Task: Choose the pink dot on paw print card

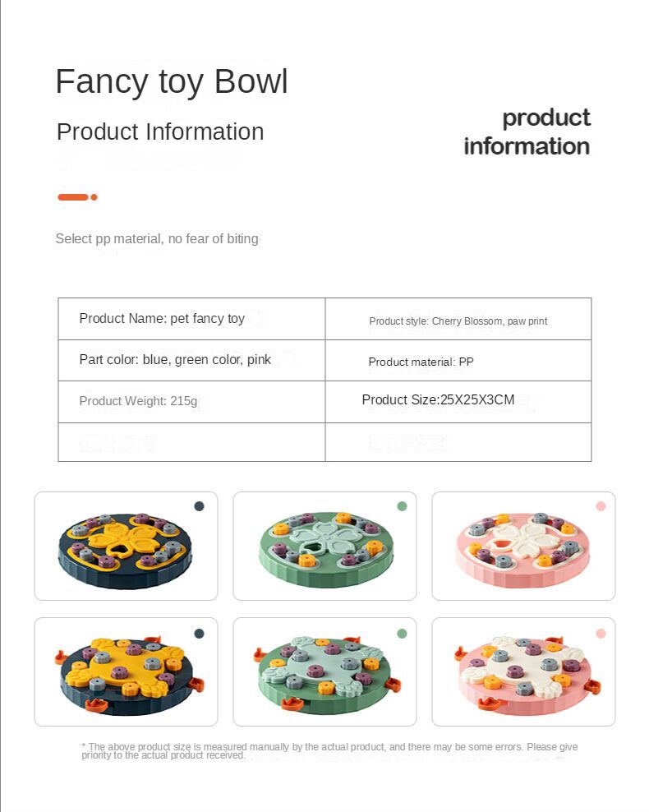Action: tap(601, 634)
